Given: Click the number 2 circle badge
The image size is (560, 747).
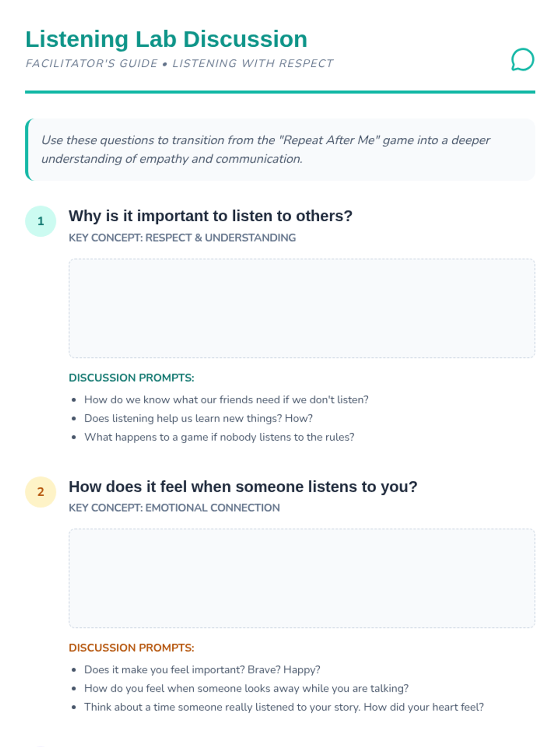Looking at the screenshot, I should (41, 492).
